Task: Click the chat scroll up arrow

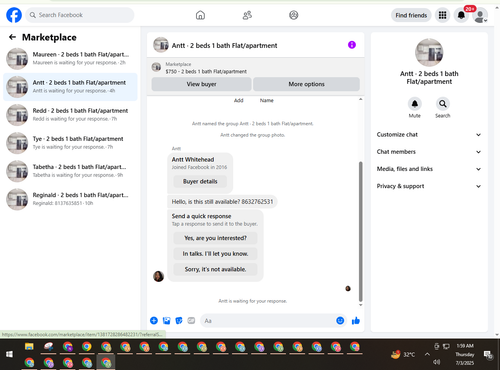Action: point(360,99)
